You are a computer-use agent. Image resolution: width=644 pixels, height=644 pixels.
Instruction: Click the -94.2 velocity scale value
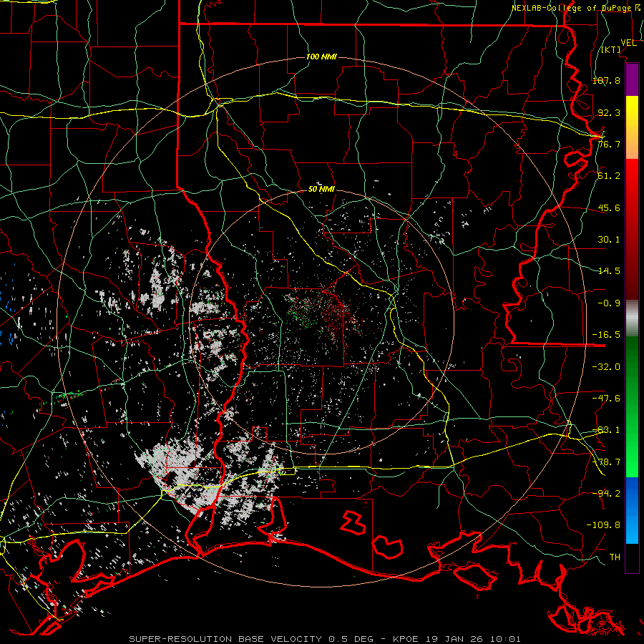point(606,493)
